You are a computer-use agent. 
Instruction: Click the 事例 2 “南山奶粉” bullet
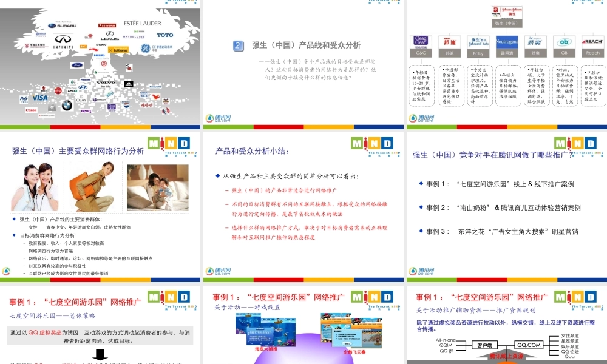pos(503,208)
